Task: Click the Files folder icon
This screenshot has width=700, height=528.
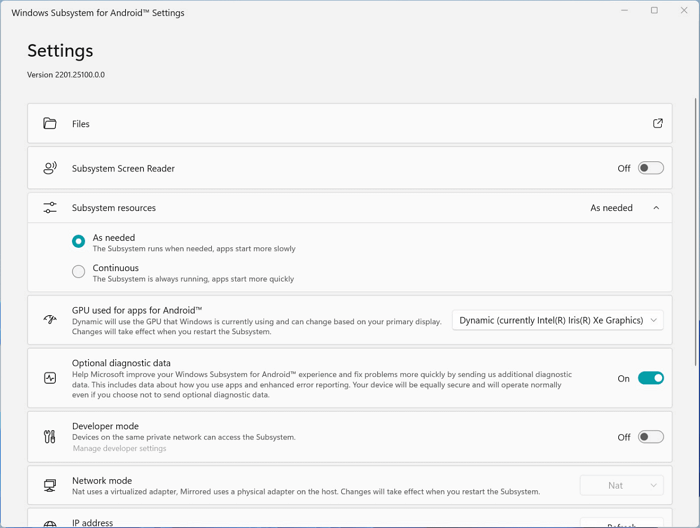Action: point(50,124)
